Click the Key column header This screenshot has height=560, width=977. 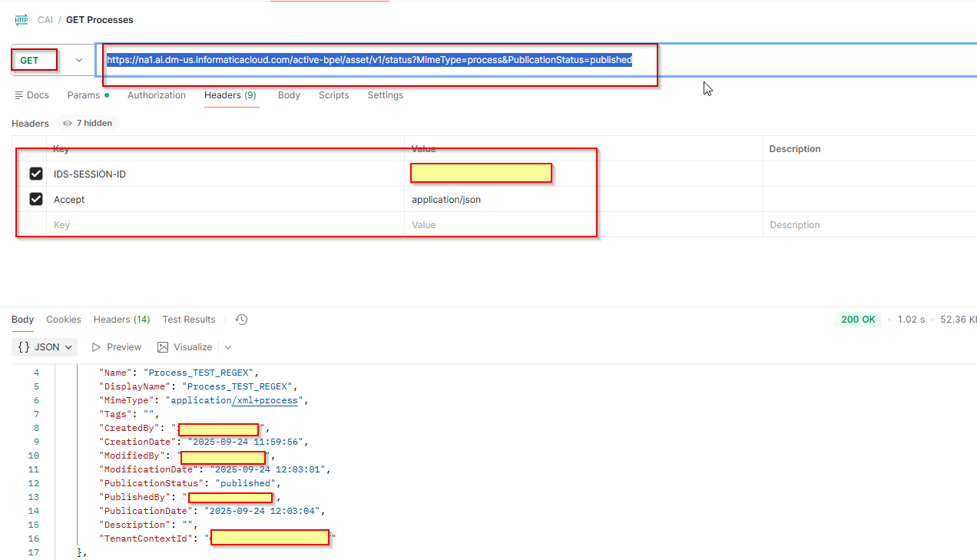click(225, 149)
